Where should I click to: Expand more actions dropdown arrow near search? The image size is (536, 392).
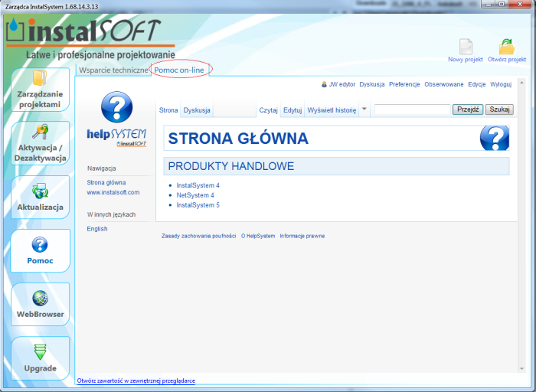[x=364, y=109]
